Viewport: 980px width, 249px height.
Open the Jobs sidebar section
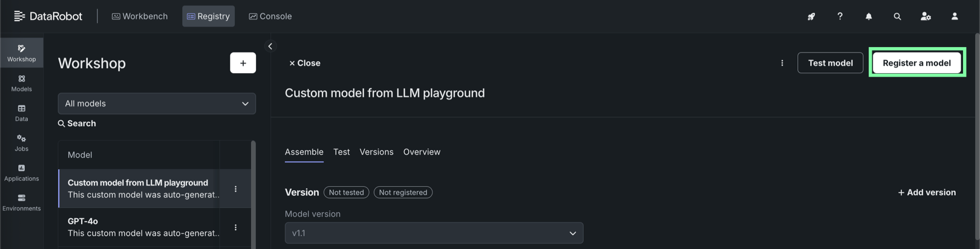coord(21,143)
